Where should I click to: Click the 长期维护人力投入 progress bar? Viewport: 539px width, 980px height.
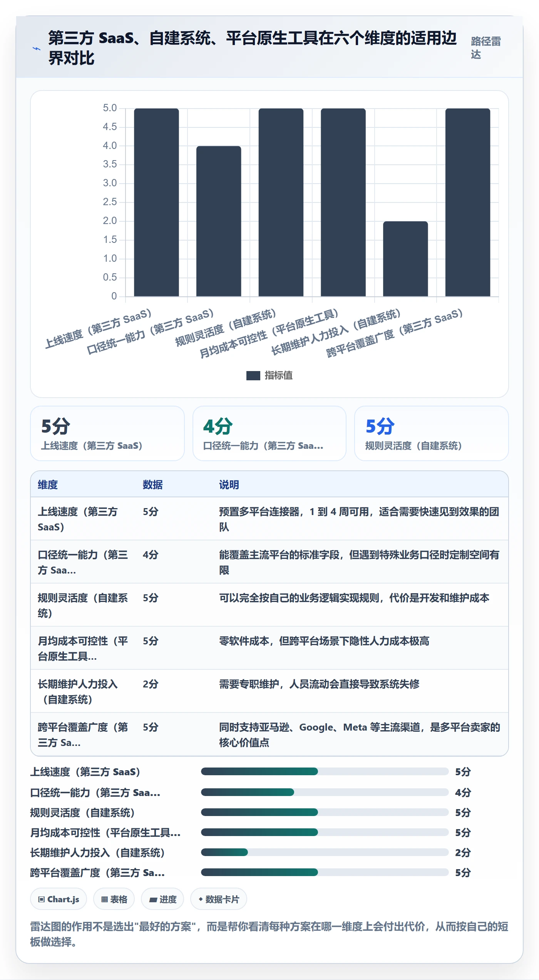click(x=325, y=852)
